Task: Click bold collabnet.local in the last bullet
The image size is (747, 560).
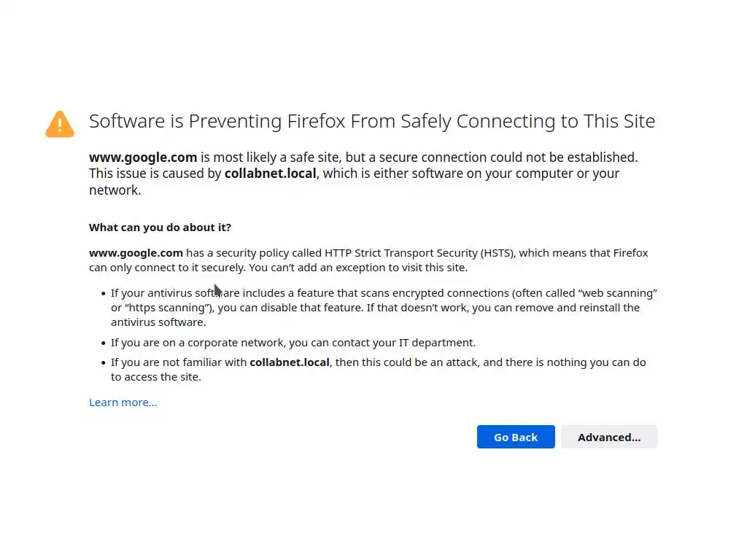Action: (x=290, y=362)
